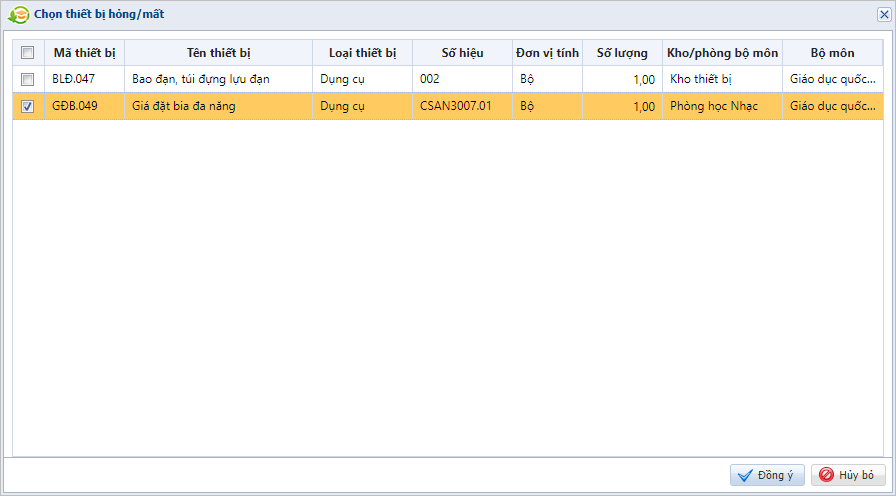Click quantity 1,00 in GĐB.049 row
896x496 pixels.
point(622,106)
